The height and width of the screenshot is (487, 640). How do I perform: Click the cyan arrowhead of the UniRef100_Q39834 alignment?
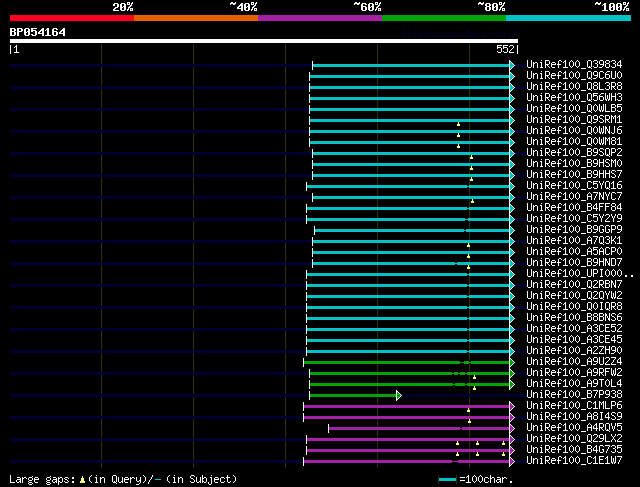512,65
